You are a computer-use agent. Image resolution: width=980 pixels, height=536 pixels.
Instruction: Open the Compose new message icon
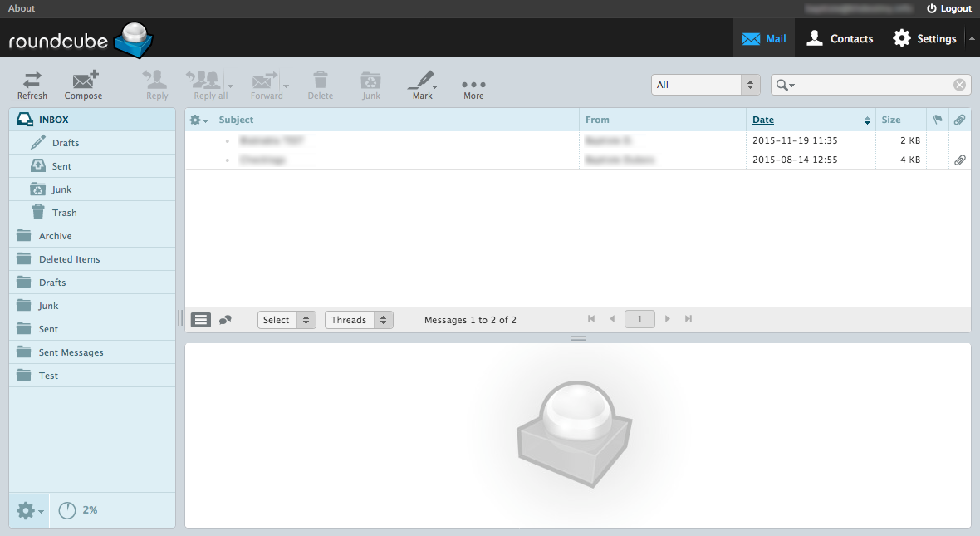(x=83, y=83)
